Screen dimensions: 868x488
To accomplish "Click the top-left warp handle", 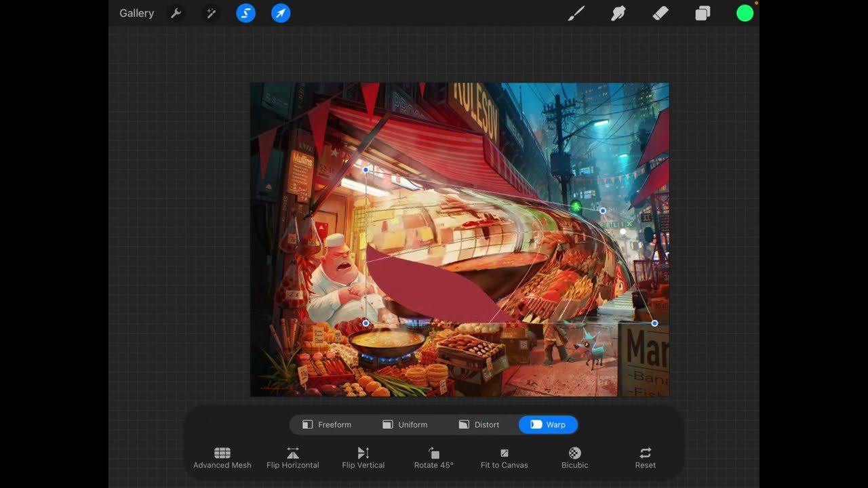I will click(366, 170).
